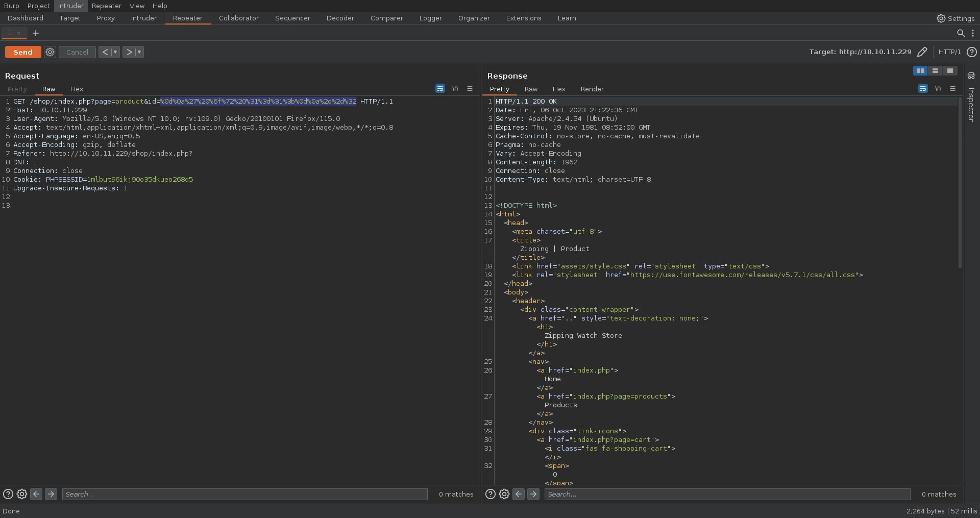Open the Project menu
Image resolution: width=980 pixels, height=518 pixels.
coord(38,6)
